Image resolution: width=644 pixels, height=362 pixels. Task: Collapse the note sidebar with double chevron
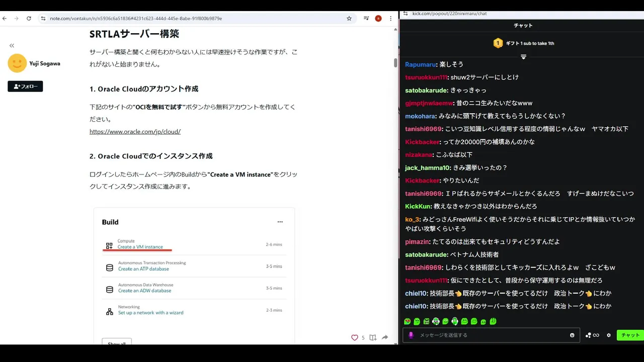click(12, 46)
